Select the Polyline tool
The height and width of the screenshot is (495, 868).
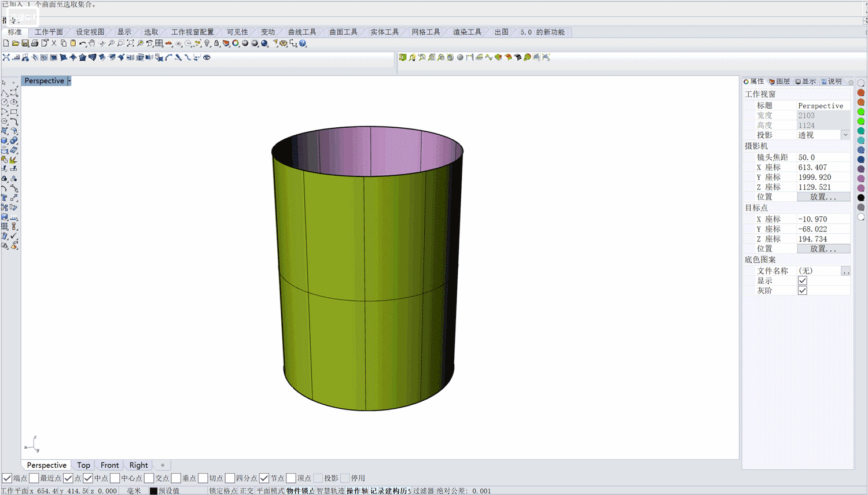click(5, 93)
